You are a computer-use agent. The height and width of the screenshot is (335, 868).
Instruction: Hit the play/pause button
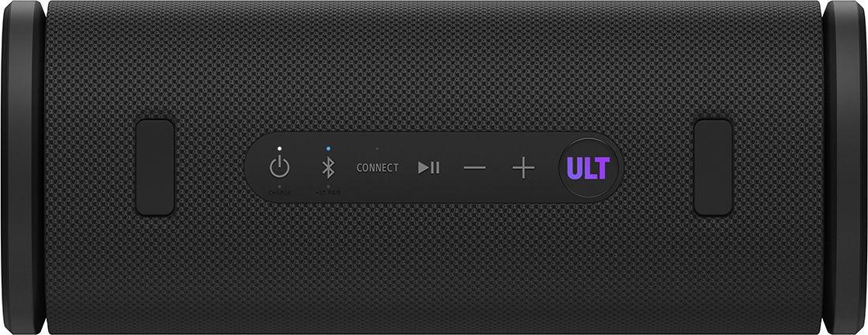(428, 167)
